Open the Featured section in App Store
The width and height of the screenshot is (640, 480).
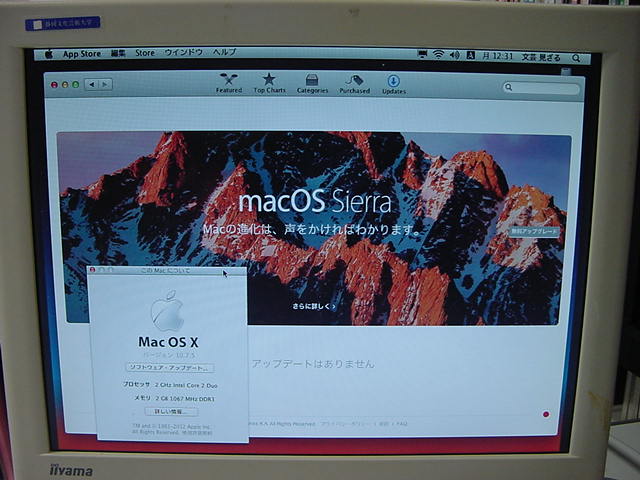pyautogui.click(x=229, y=83)
